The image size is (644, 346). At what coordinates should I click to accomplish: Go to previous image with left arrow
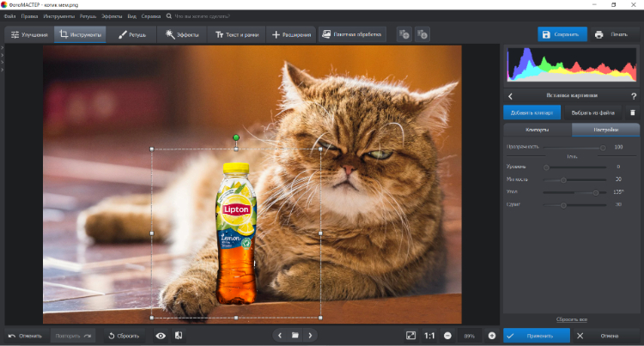point(279,335)
